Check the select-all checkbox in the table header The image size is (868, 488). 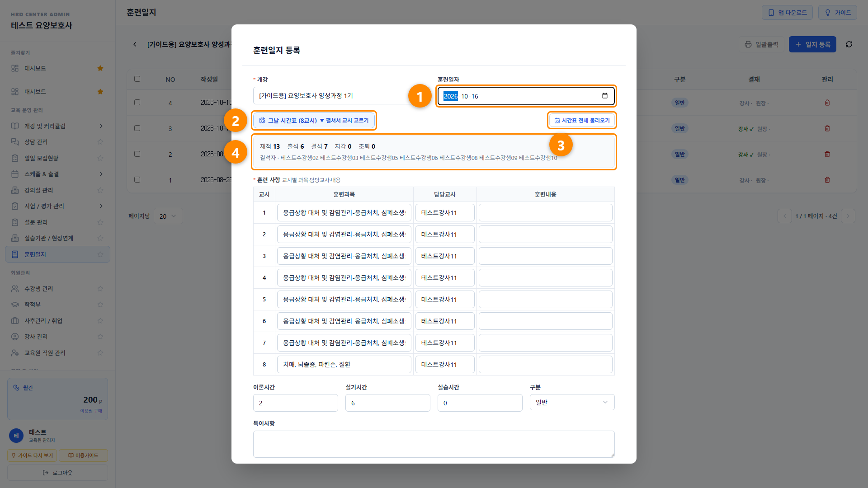pyautogui.click(x=137, y=79)
